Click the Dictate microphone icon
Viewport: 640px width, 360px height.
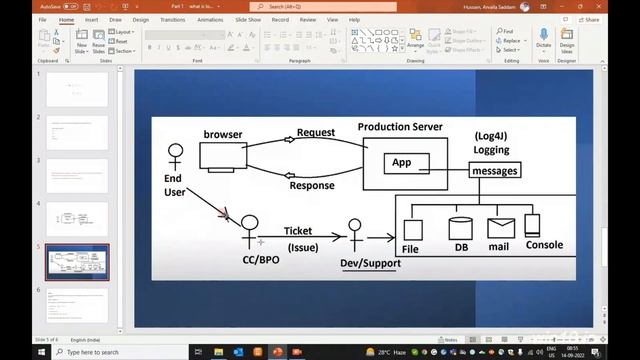(544, 35)
